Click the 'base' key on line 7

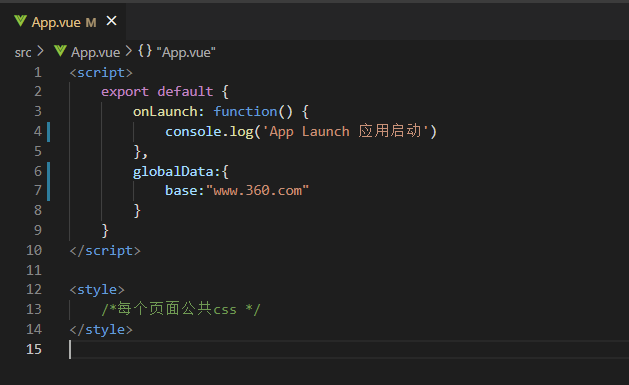pyautogui.click(x=181, y=190)
